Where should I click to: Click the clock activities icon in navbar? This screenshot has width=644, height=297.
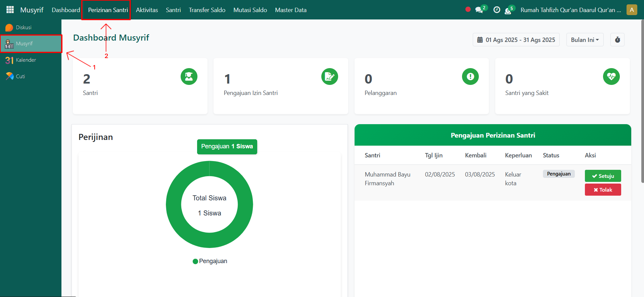click(x=497, y=10)
